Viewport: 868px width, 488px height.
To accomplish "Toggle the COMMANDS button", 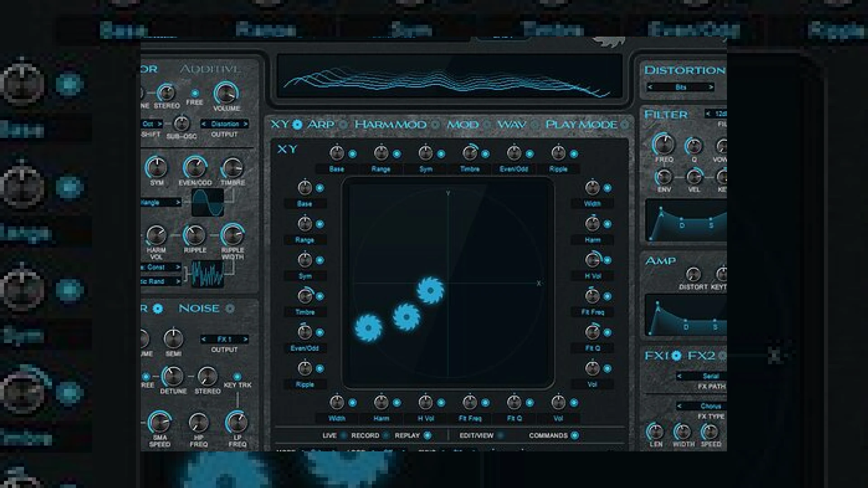I will (x=575, y=436).
